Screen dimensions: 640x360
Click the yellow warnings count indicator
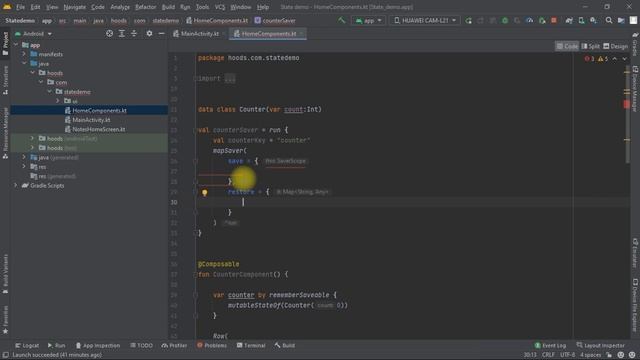[x=603, y=59]
